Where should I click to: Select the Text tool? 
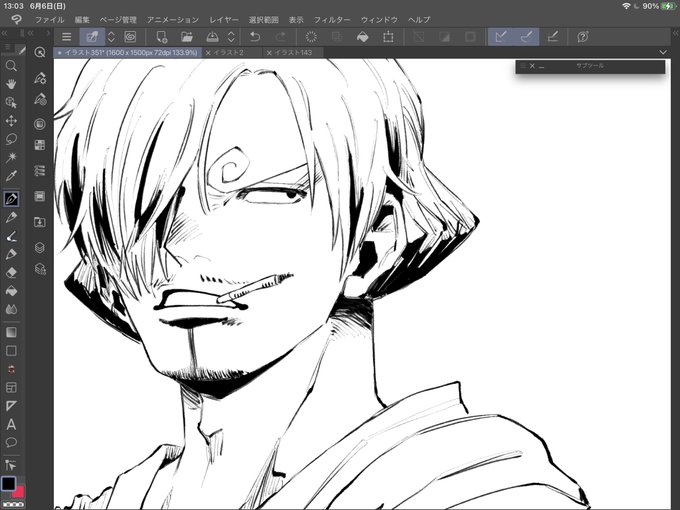pos(11,424)
